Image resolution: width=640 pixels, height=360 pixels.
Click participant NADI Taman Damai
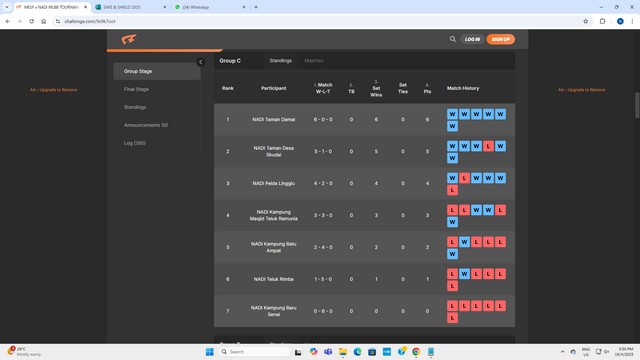273,120
